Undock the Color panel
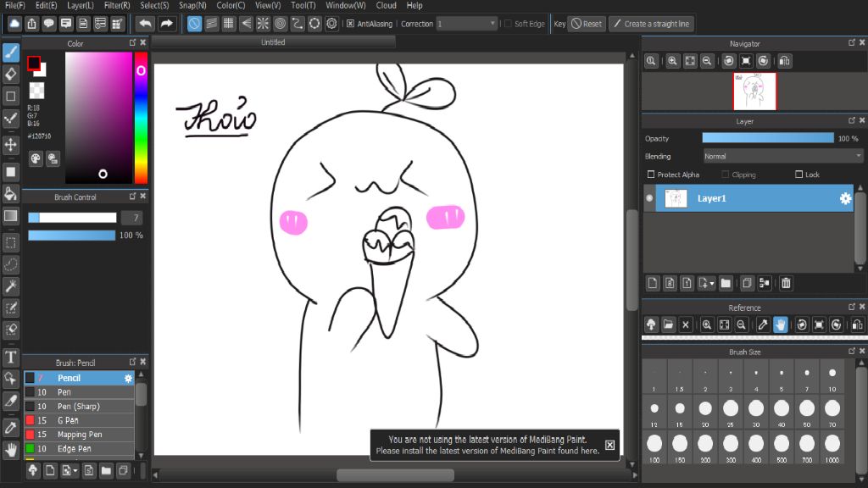868x488 pixels. pos(132,42)
